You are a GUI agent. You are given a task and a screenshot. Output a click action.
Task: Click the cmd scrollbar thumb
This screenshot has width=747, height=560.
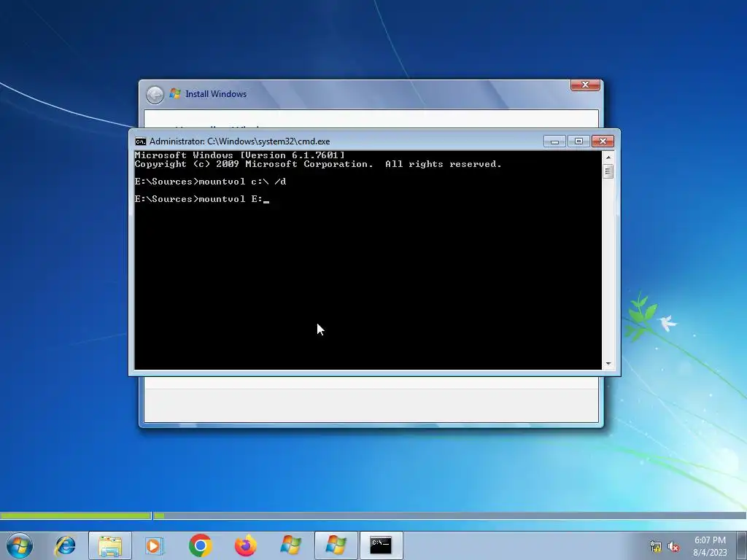pos(608,171)
